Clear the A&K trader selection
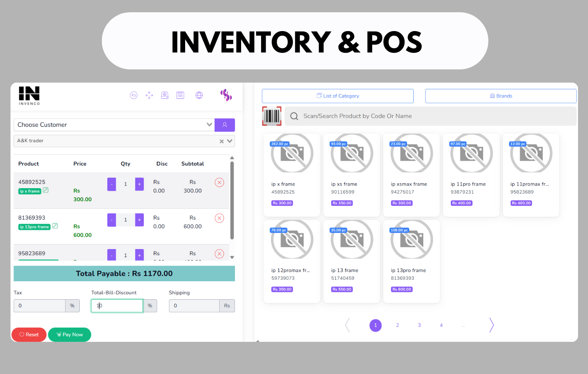 tap(222, 141)
